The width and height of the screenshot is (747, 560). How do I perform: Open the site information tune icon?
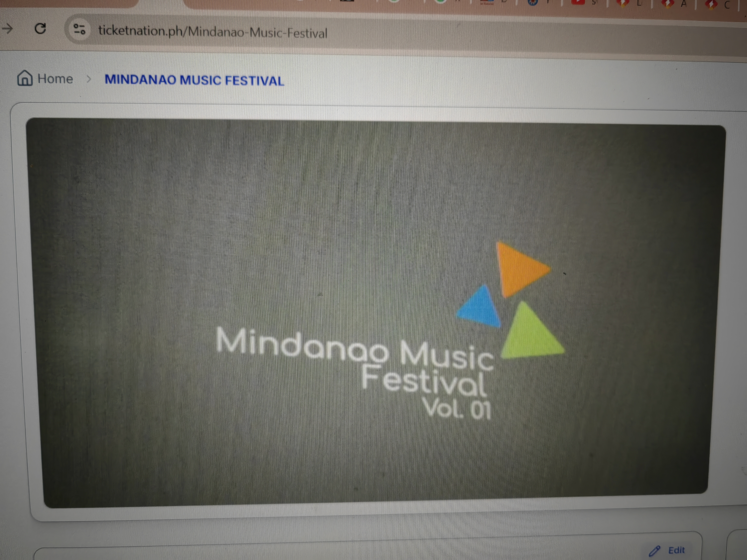[x=80, y=29]
